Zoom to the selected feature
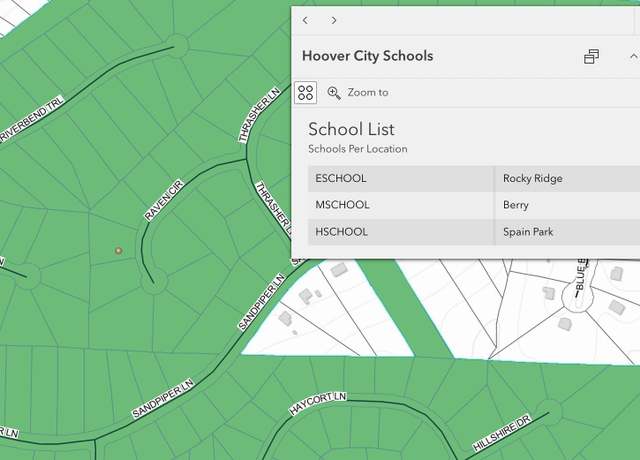 tap(358, 93)
